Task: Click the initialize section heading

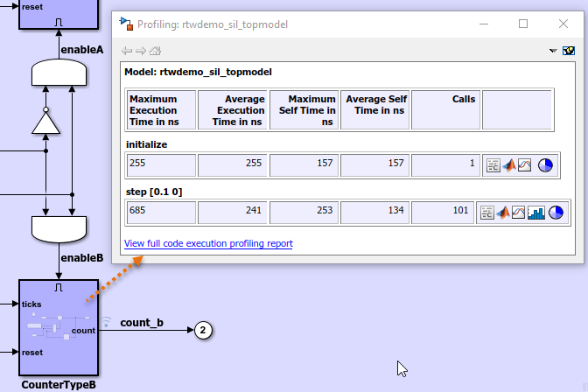Action: coord(147,144)
